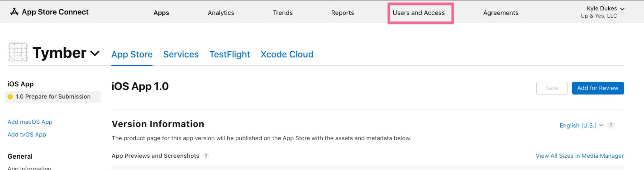Image resolution: width=644 pixels, height=170 pixels.
Task: Open the Trends section
Action: (282, 13)
